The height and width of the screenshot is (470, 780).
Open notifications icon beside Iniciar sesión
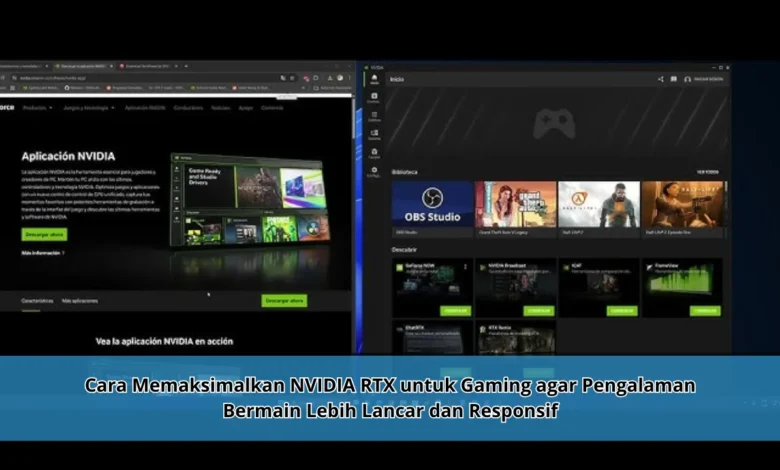pos(674,79)
